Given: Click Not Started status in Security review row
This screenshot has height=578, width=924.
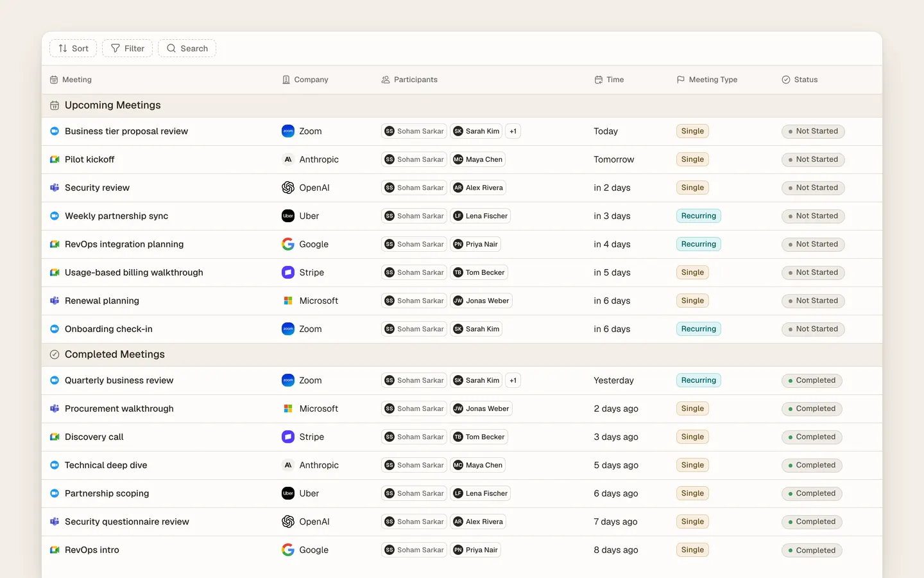Looking at the screenshot, I should [813, 188].
